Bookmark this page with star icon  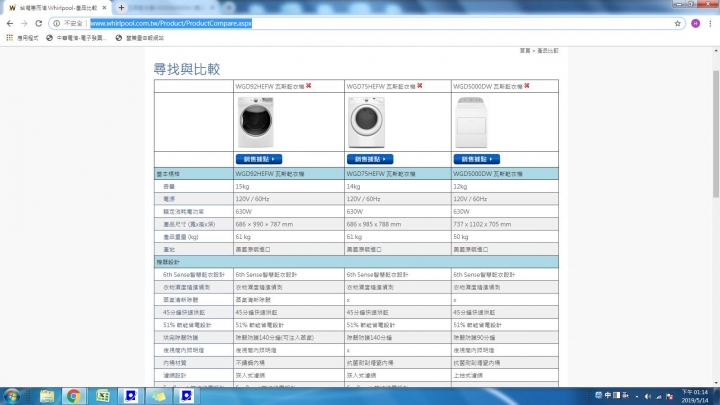point(677,23)
